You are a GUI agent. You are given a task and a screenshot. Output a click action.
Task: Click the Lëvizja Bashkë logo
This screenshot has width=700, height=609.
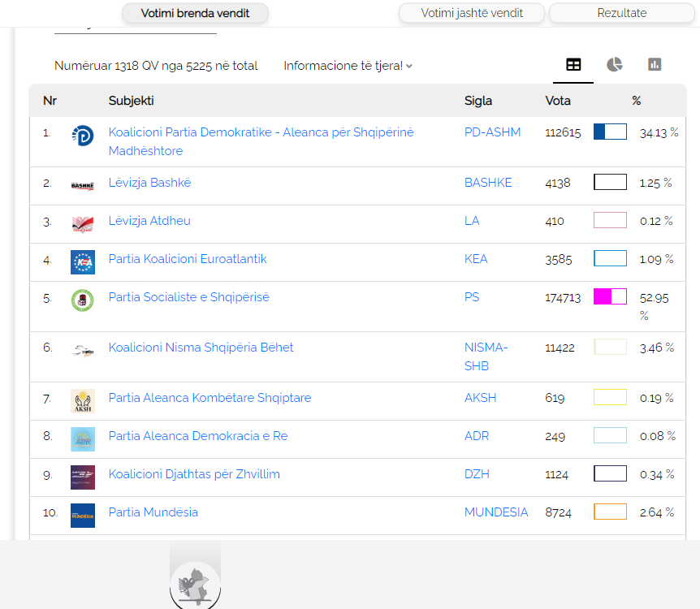[82, 186]
